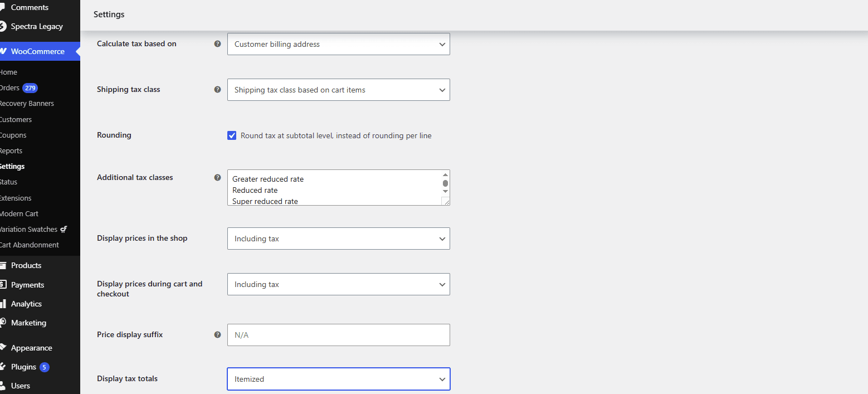Open the Appearance menu
Image resolution: width=868 pixels, height=394 pixels.
point(31,348)
